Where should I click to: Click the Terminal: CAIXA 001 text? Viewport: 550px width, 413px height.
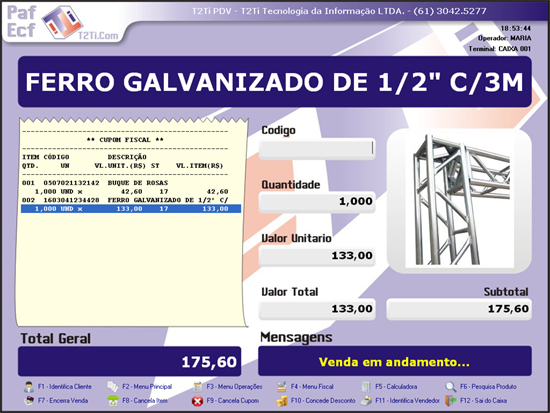pyautogui.click(x=500, y=49)
